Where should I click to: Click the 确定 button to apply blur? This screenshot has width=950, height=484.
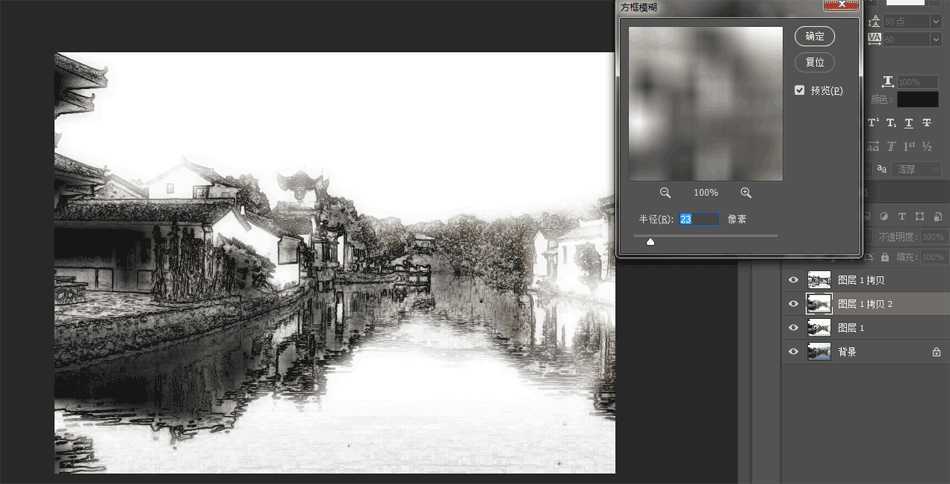tap(815, 37)
